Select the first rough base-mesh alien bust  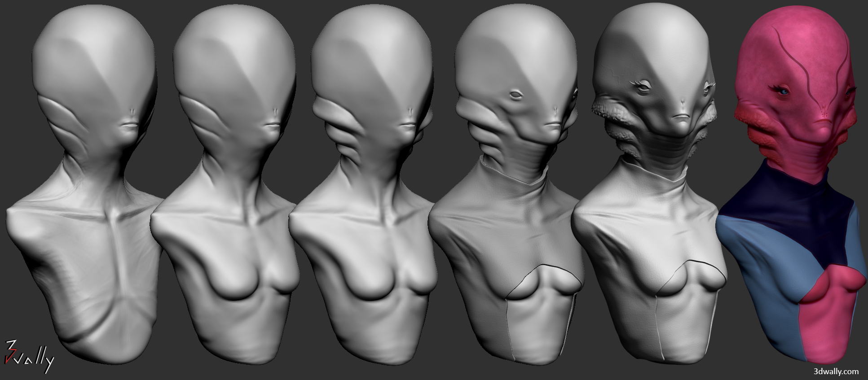point(85,184)
